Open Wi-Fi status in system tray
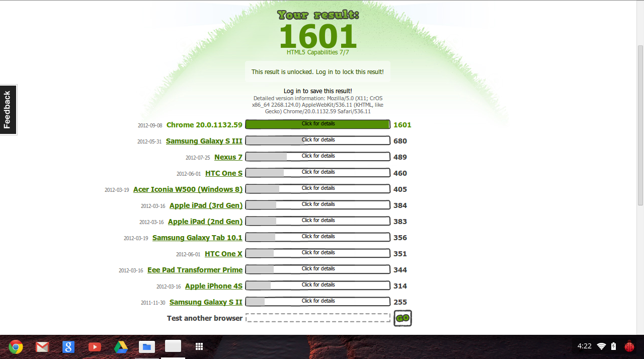The width and height of the screenshot is (644, 359). [x=601, y=346]
